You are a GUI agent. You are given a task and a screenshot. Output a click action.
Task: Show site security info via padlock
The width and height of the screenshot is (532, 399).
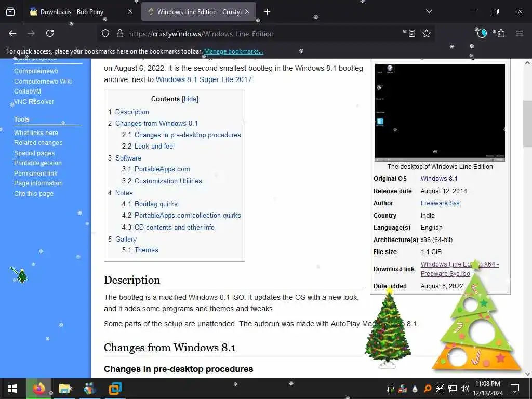(x=120, y=34)
